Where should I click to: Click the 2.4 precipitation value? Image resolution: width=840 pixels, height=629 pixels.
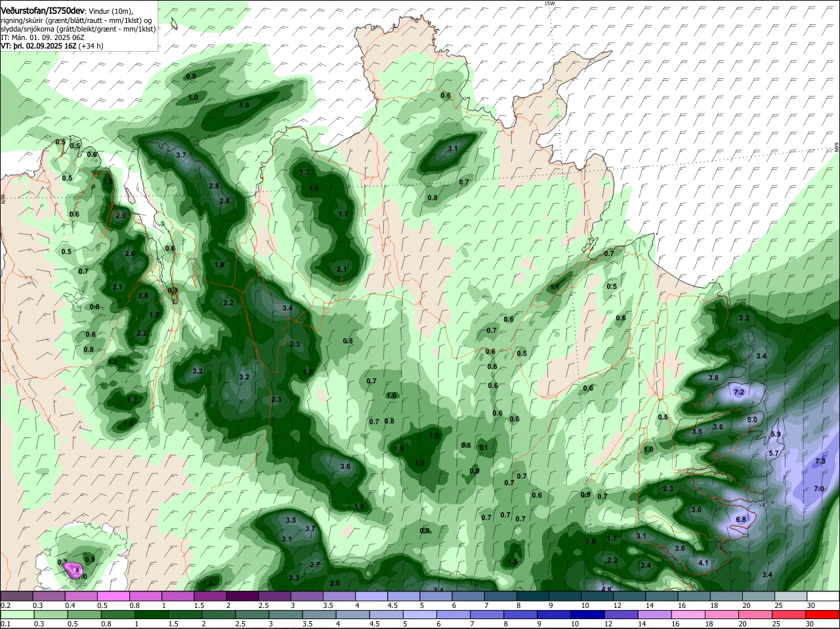coord(645,566)
